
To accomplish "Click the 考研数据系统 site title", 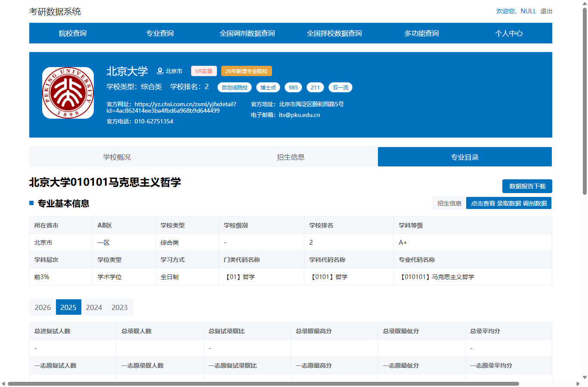I will point(55,12).
